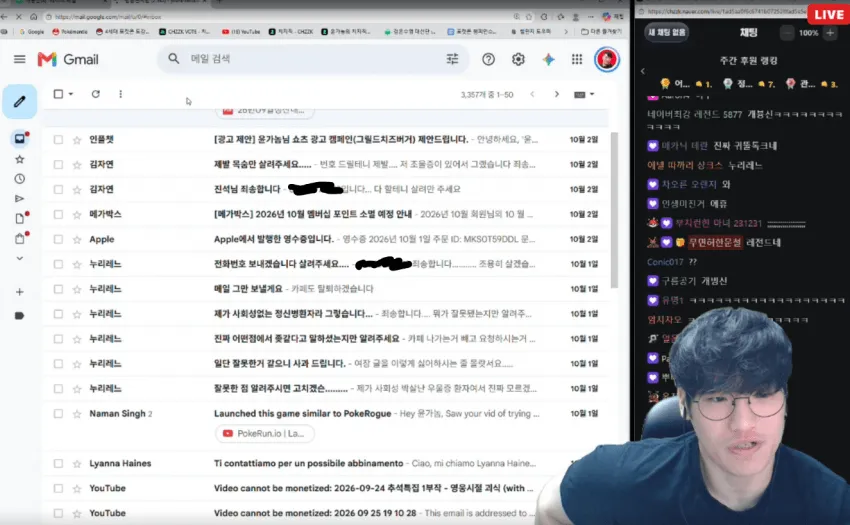Image resolution: width=850 pixels, height=525 pixels.
Task: Open the select-all dropdown arrow
Action: 71,94
